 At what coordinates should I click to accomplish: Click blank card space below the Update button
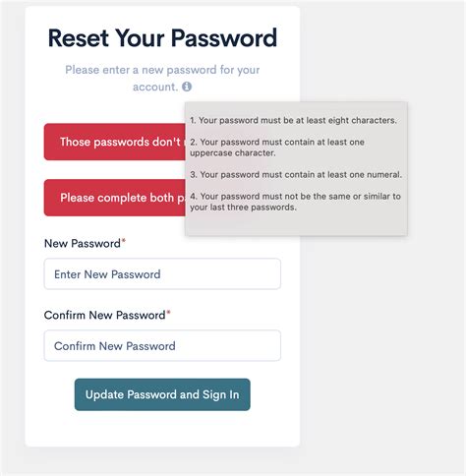tap(162, 429)
